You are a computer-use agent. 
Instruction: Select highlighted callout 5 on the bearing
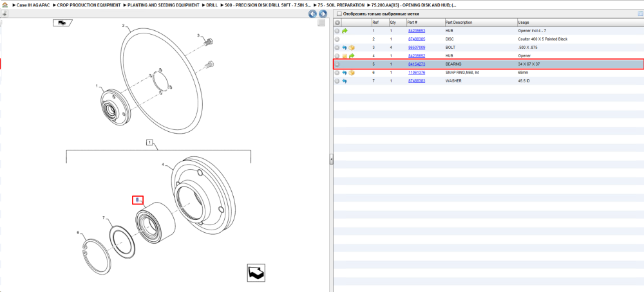pyautogui.click(x=138, y=200)
